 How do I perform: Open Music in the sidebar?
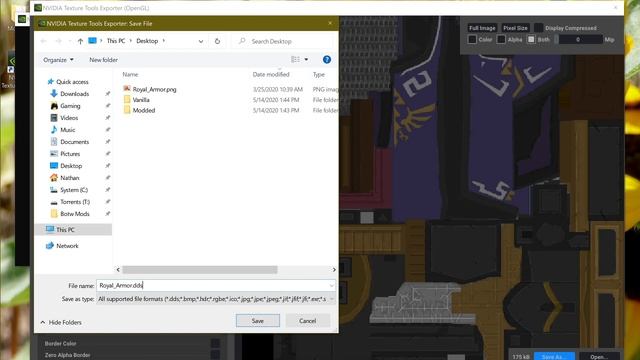(x=67, y=130)
